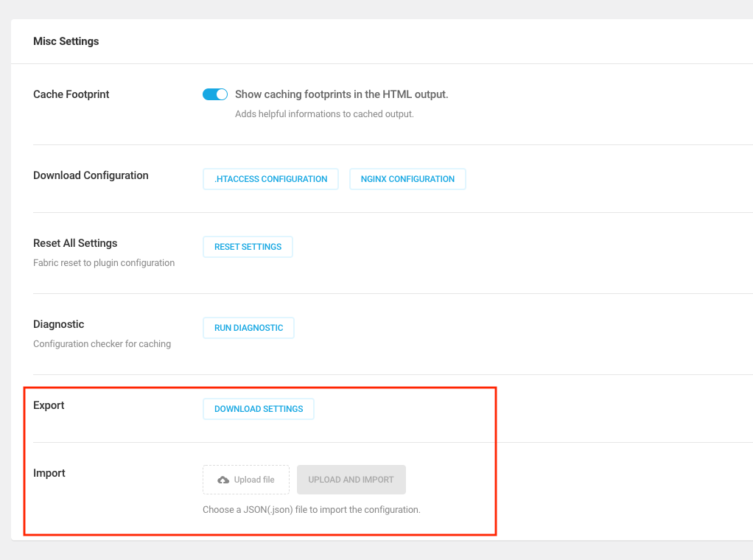Click the Cache Footprint setting label

[71, 94]
